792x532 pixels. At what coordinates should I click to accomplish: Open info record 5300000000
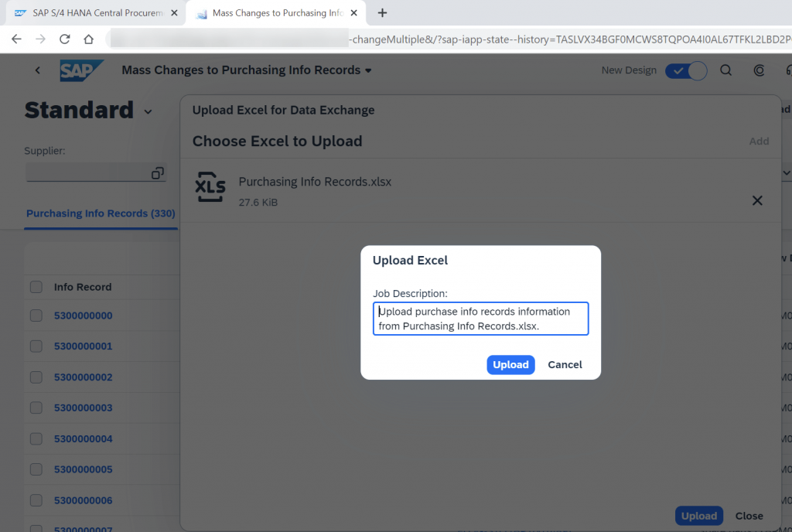click(x=84, y=315)
